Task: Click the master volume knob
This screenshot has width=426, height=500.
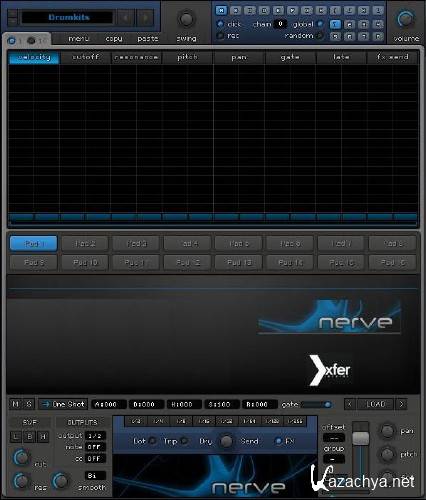Action: click(405, 19)
